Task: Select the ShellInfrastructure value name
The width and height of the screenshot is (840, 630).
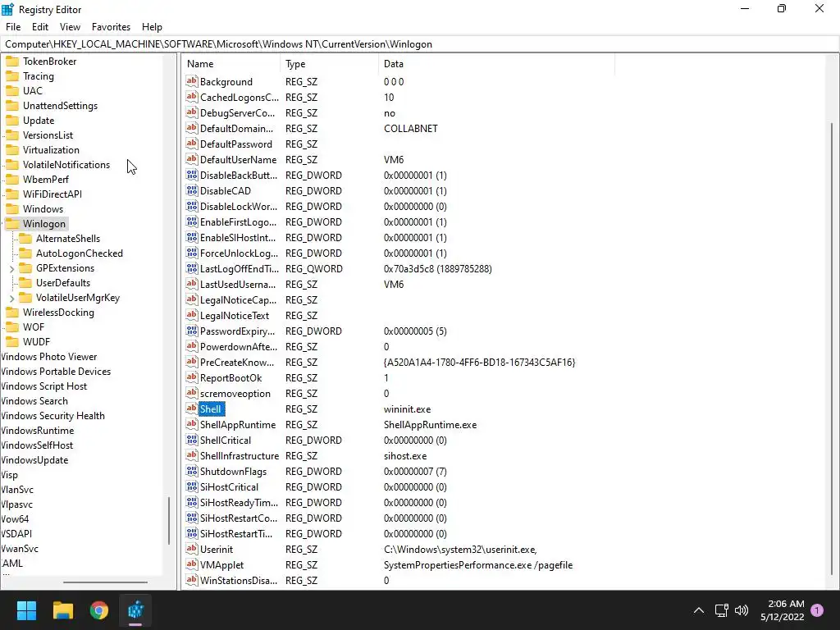Action: coord(240,456)
